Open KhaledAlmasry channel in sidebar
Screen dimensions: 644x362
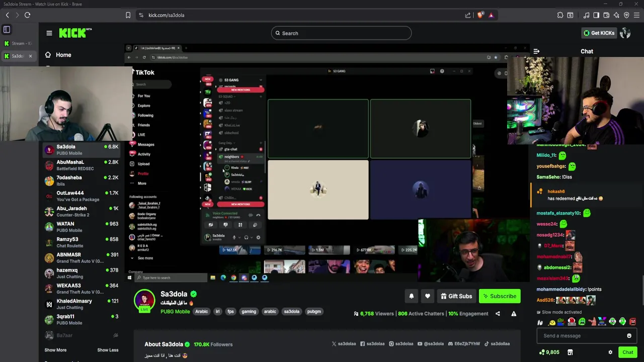82,304
